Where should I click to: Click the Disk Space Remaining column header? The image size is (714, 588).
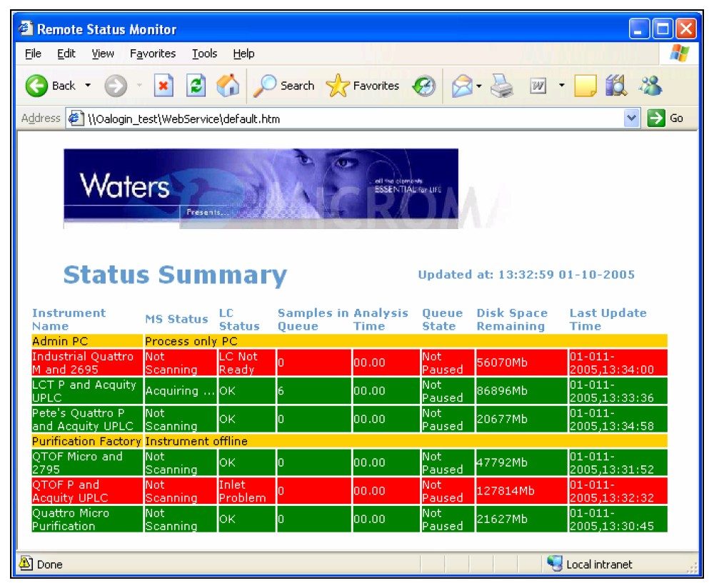coord(512,319)
